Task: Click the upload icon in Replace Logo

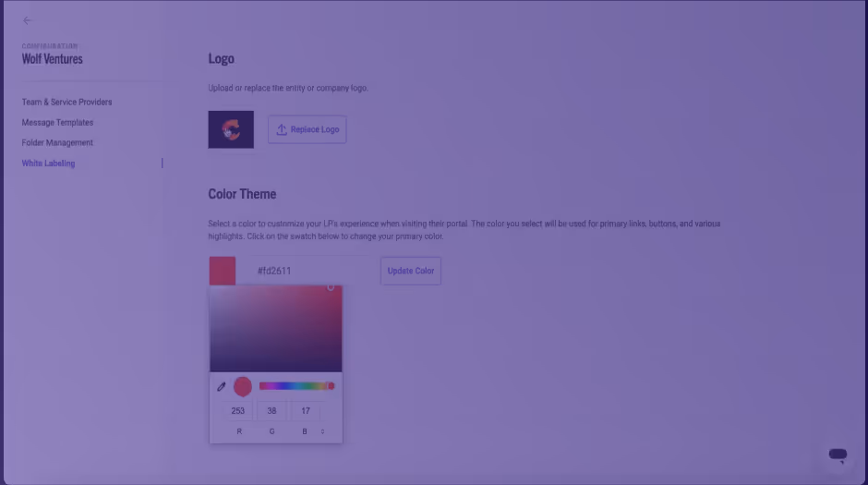Action: [x=282, y=129]
